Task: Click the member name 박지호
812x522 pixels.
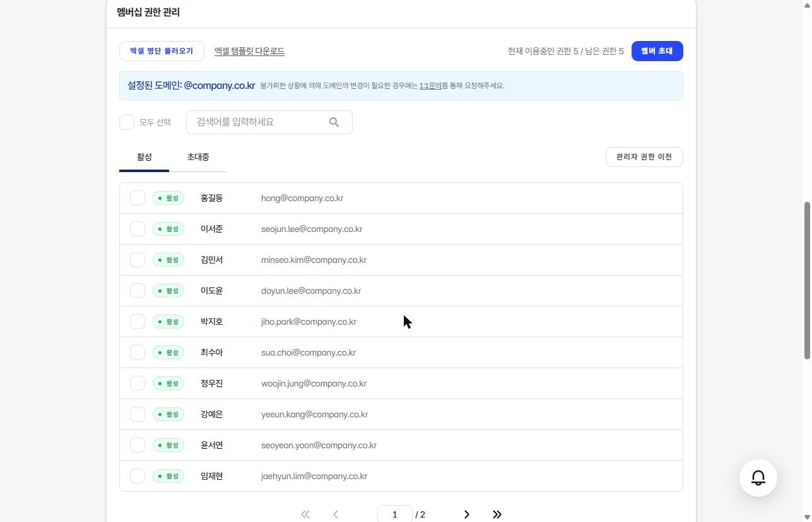Action: pos(212,322)
